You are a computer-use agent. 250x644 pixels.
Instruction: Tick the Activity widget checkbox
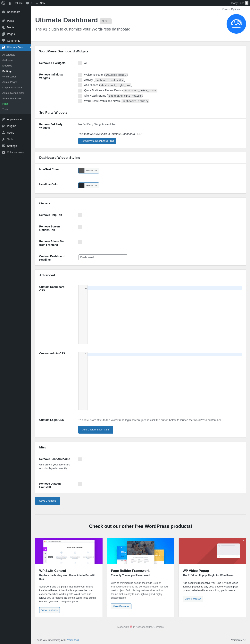(80, 80)
